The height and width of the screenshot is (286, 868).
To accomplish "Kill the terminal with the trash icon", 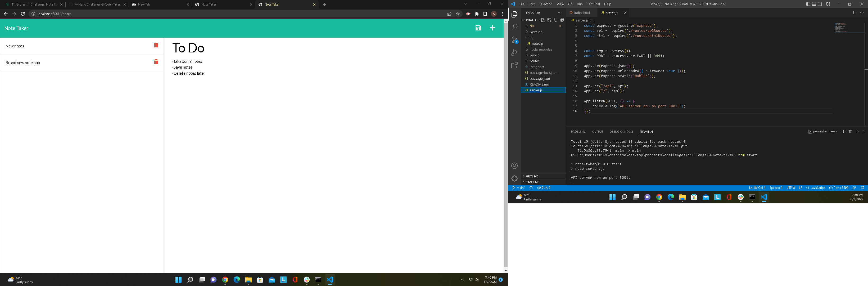I will (x=850, y=132).
